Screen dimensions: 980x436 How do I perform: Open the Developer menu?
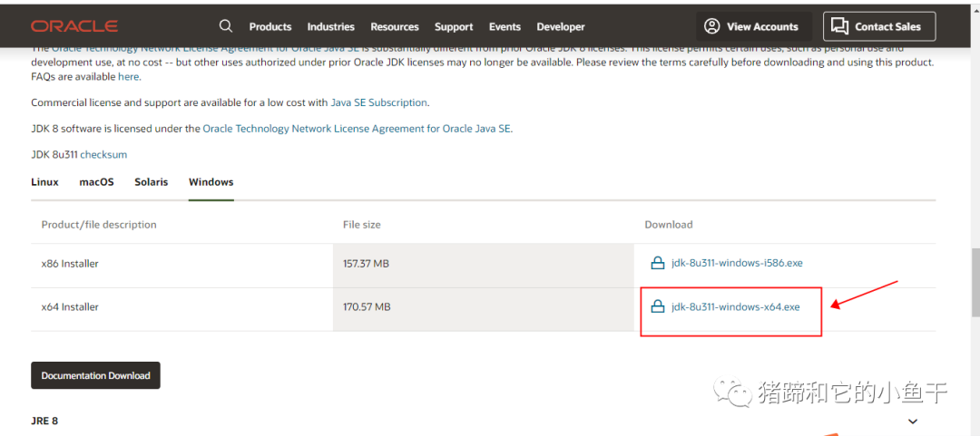pyautogui.click(x=561, y=27)
